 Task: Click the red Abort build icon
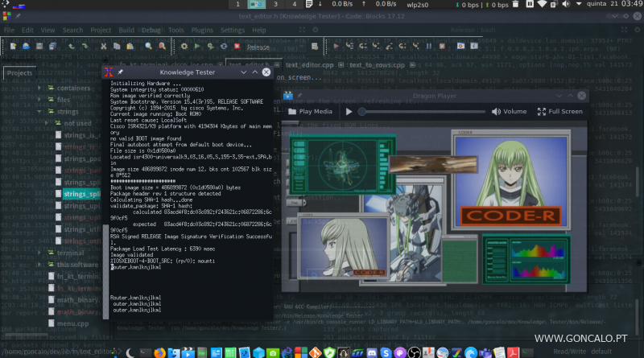pos(237,47)
